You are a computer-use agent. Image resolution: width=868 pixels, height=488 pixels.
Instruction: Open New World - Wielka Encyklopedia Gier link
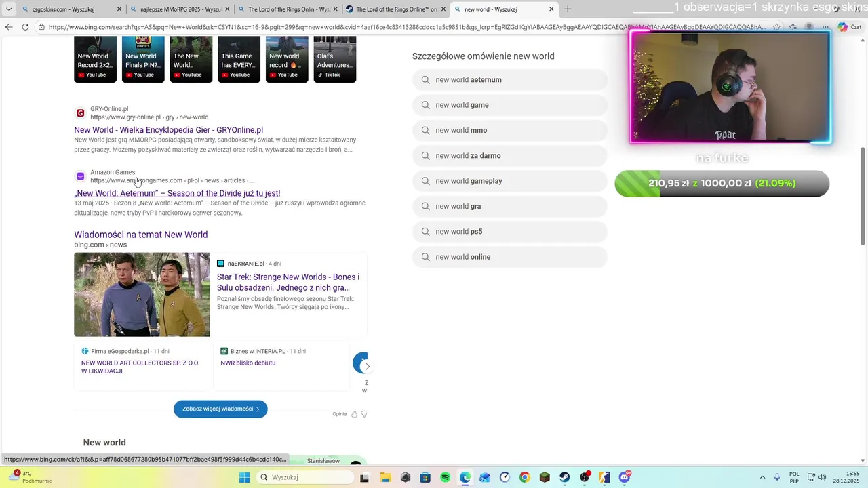pyautogui.click(x=169, y=130)
